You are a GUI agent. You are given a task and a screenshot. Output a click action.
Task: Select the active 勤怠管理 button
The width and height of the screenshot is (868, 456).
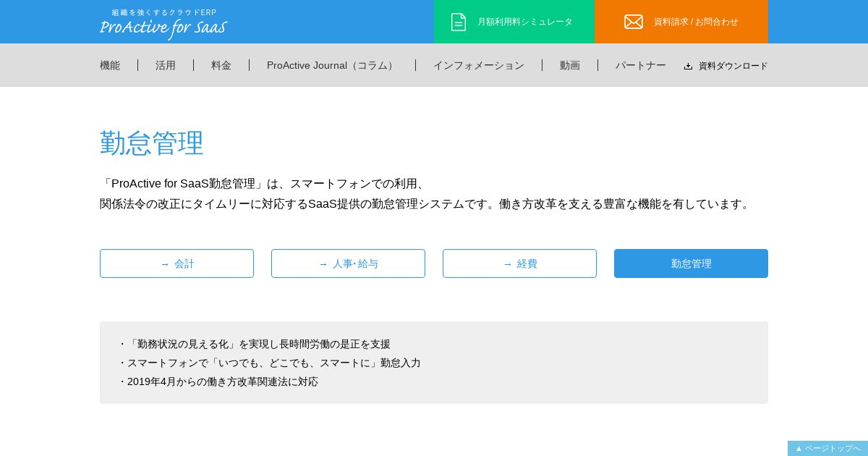[691, 263]
